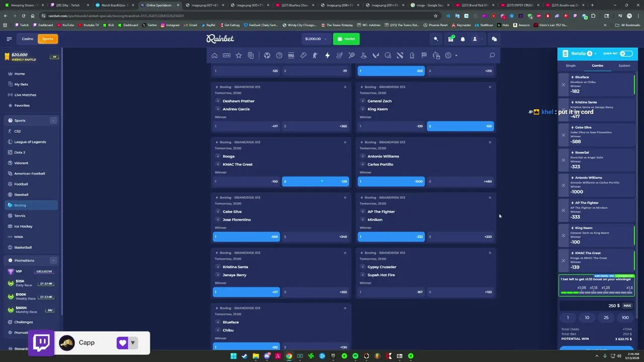Select the tennis racket icon
This screenshot has height=362, width=644.
(x=352, y=55)
